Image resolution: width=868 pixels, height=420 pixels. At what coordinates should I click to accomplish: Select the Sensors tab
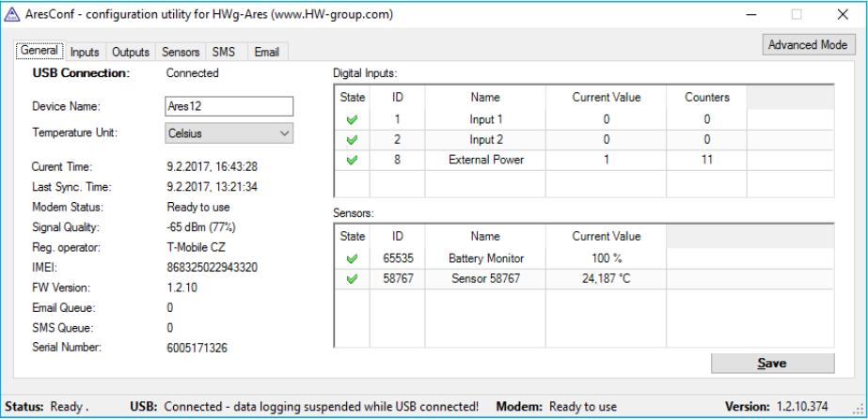click(x=181, y=53)
